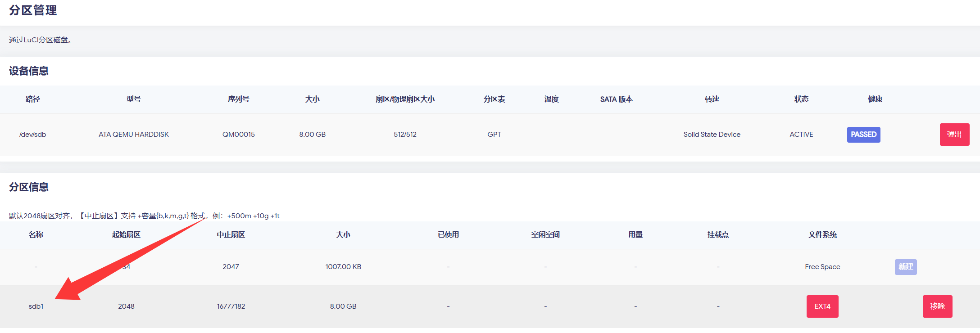Click the 起始扇区 column header
The image size is (980, 333).
click(126, 234)
